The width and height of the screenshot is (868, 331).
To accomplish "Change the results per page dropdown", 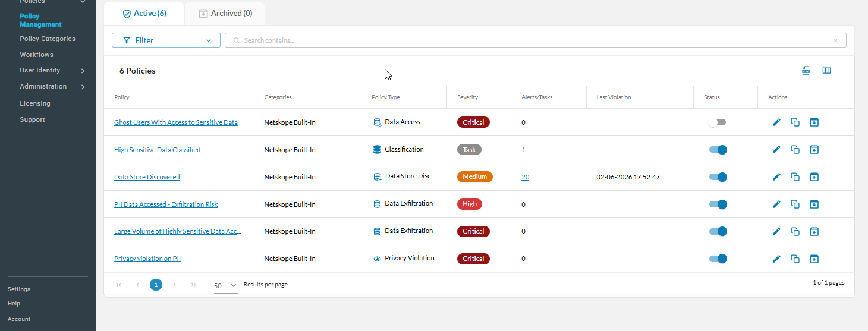I will tap(225, 286).
